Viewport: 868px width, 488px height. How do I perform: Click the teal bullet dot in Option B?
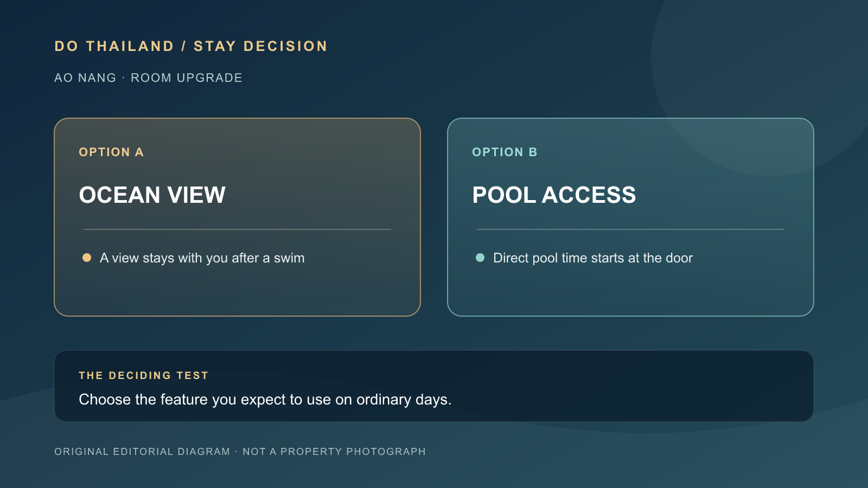[480, 258]
